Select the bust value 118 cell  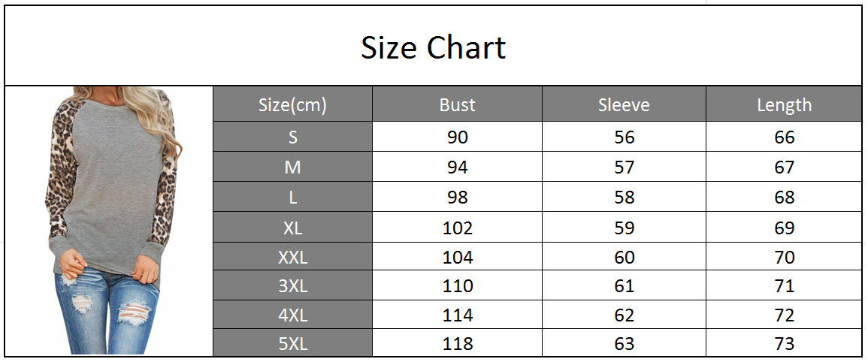pyautogui.click(x=457, y=344)
